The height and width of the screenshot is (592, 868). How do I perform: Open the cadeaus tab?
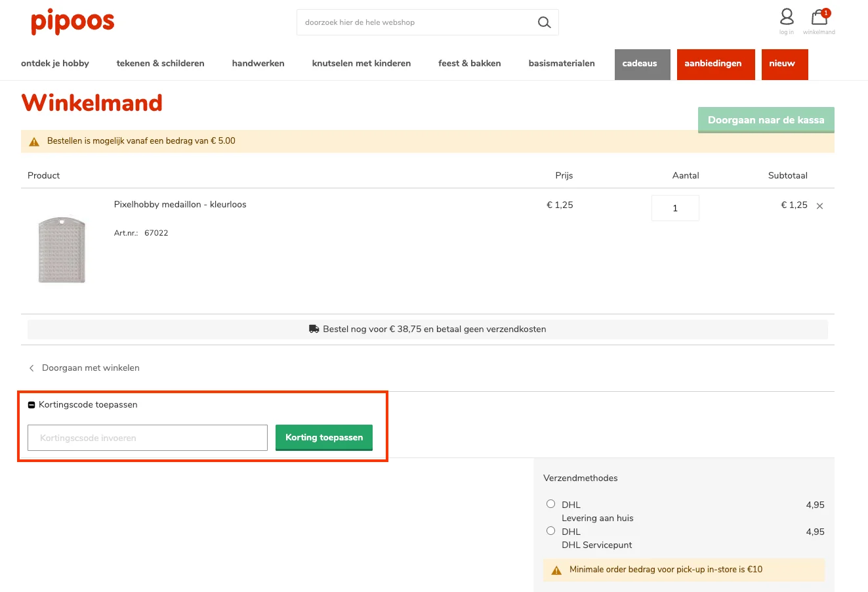[642, 64]
